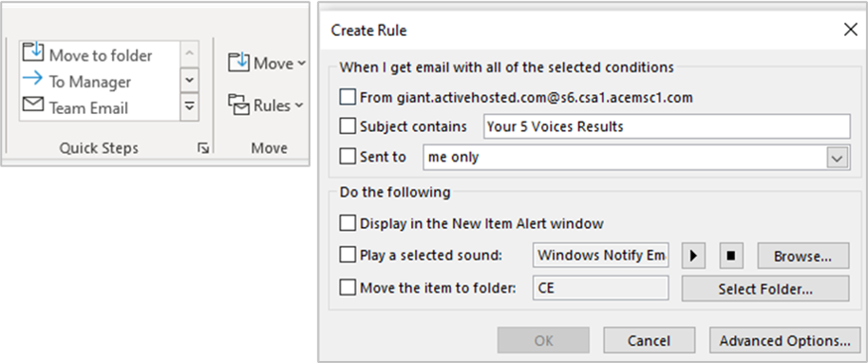Enable the From giant.activehosted.com condition checkbox
Image resolution: width=868 pixels, height=363 pixels.
[x=348, y=98]
